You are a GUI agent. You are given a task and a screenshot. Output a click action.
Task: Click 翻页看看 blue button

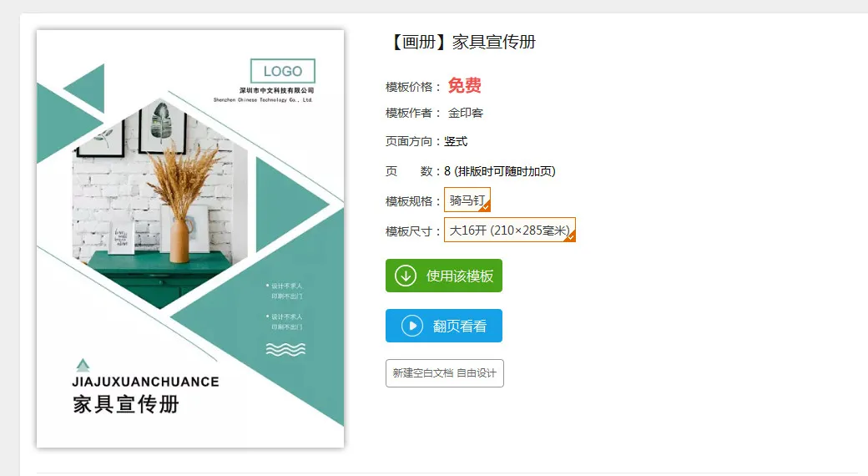click(x=444, y=326)
